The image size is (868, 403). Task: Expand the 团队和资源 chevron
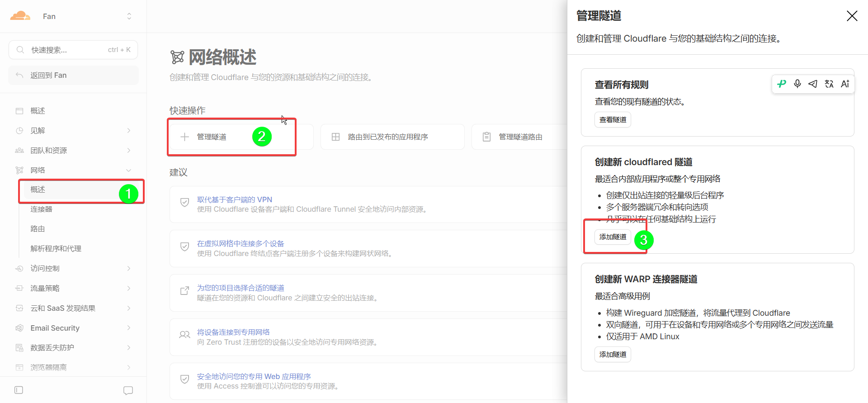tap(129, 151)
